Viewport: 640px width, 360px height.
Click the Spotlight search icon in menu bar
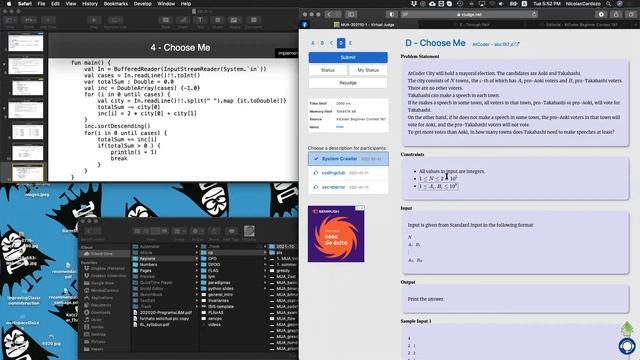click(x=608, y=4)
